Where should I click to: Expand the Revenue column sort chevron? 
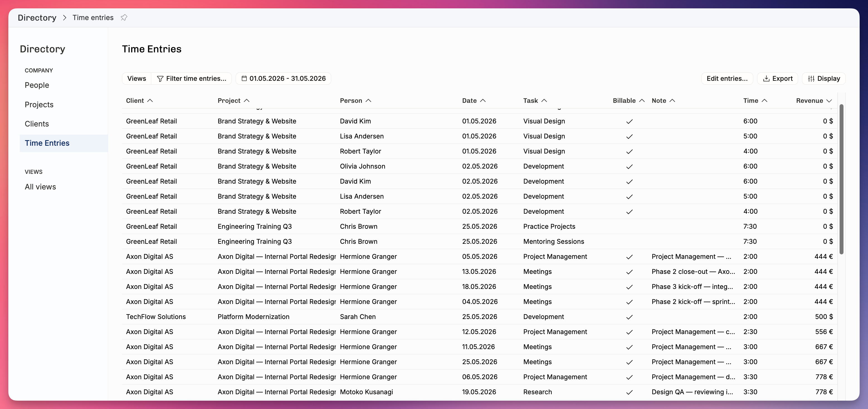click(829, 100)
